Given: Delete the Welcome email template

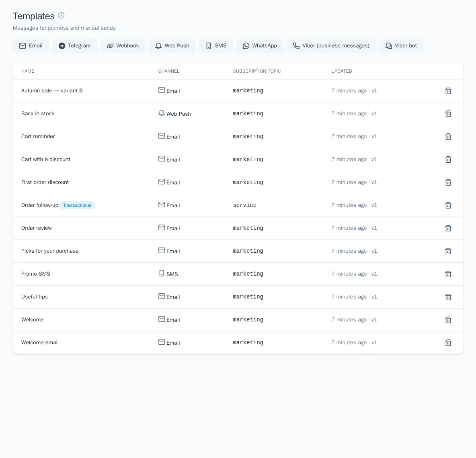Looking at the screenshot, I should (448, 343).
